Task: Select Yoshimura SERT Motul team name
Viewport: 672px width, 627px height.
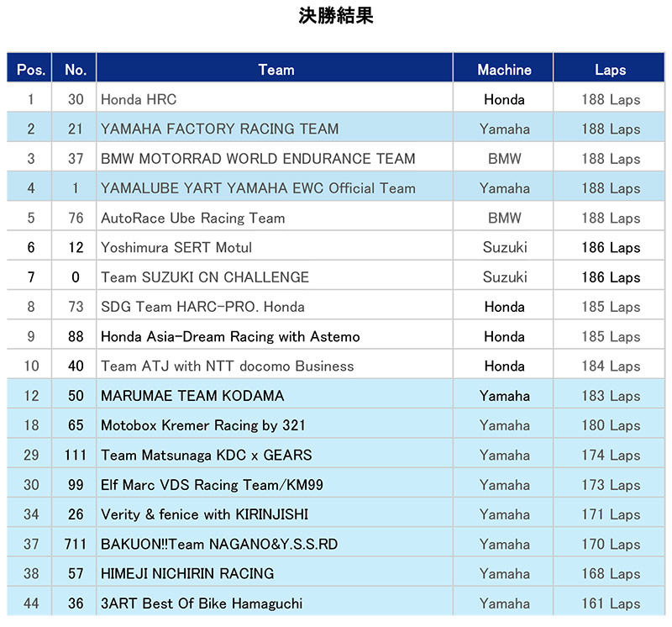Action: (x=176, y=247)
